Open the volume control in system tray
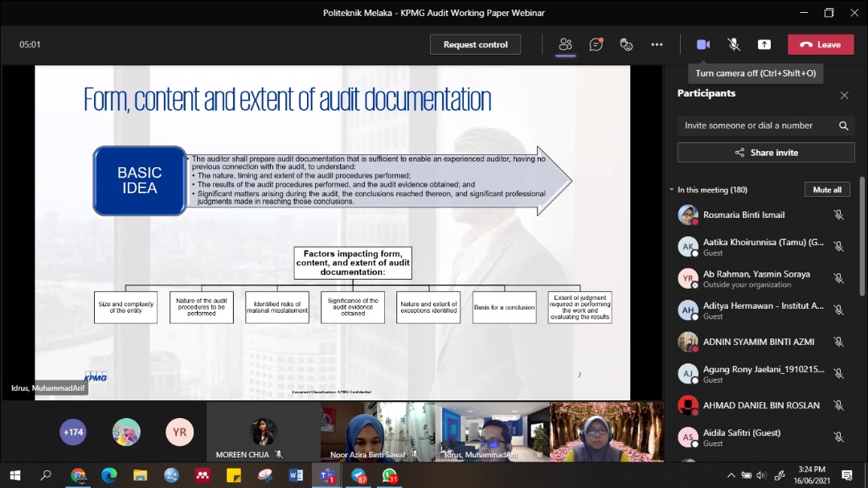This screenshot has width=868, height=488. [x=762, y=475]
